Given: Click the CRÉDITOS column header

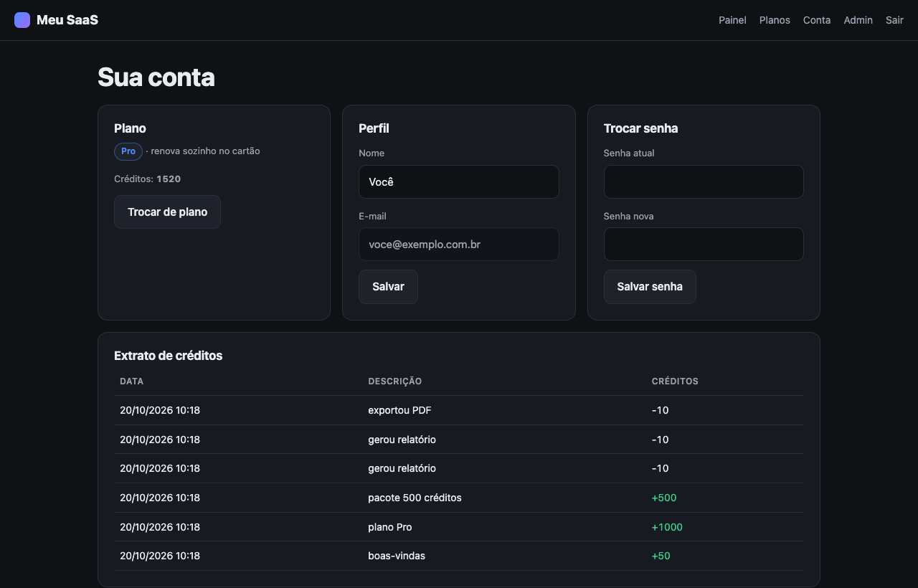Looking at the screenshot, I should click(x=675, y=381).
